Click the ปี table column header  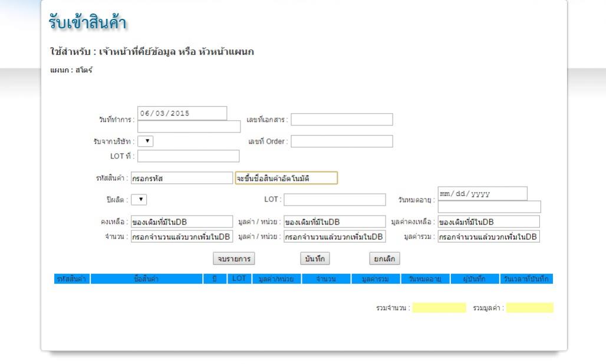tap(215, 279)
